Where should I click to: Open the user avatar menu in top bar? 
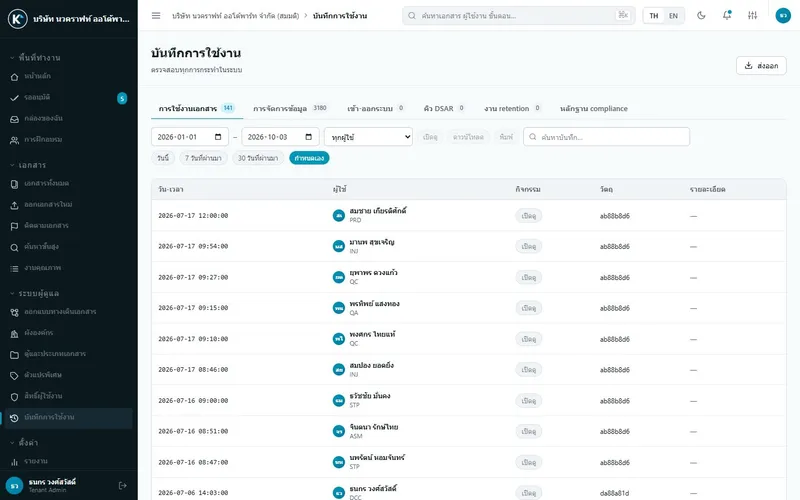pos(783,16)
